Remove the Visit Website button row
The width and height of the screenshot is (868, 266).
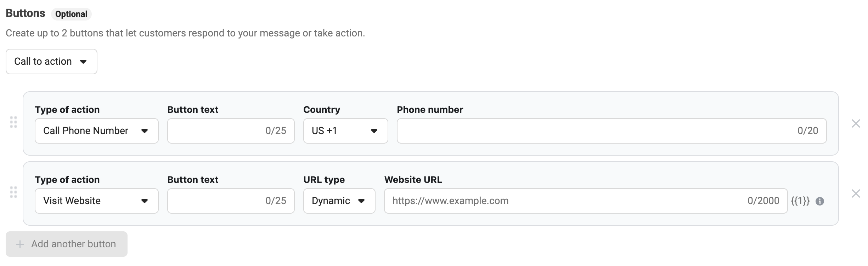coord(856,193)
